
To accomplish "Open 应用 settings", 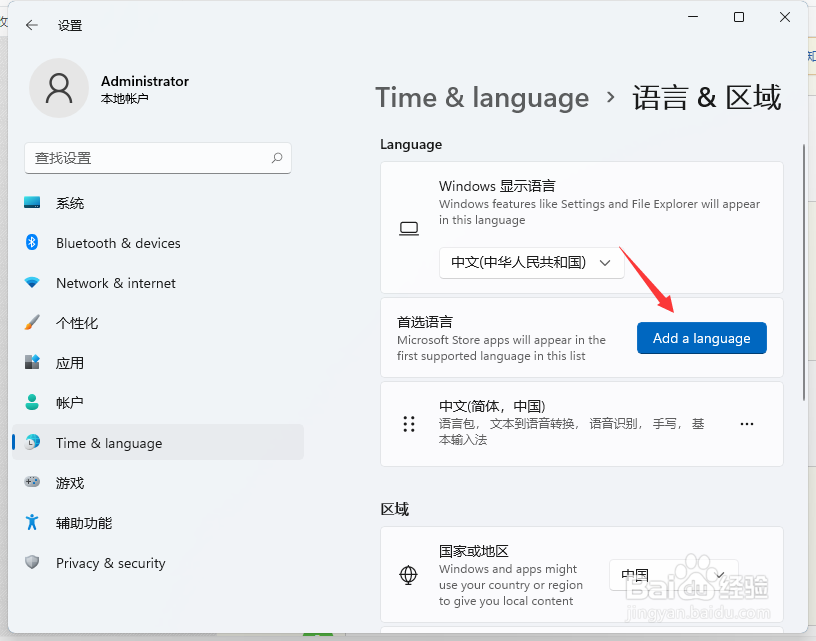I will click(158, 363).
